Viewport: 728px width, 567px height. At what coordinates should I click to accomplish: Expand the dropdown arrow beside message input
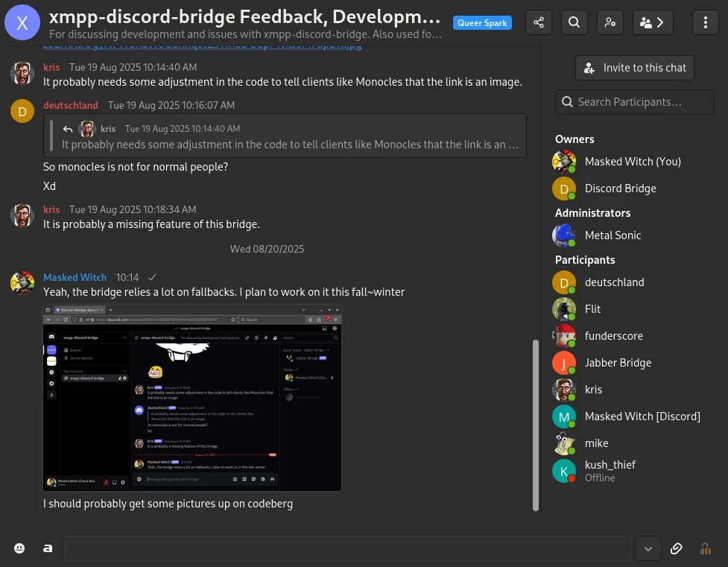click(648, 548)
